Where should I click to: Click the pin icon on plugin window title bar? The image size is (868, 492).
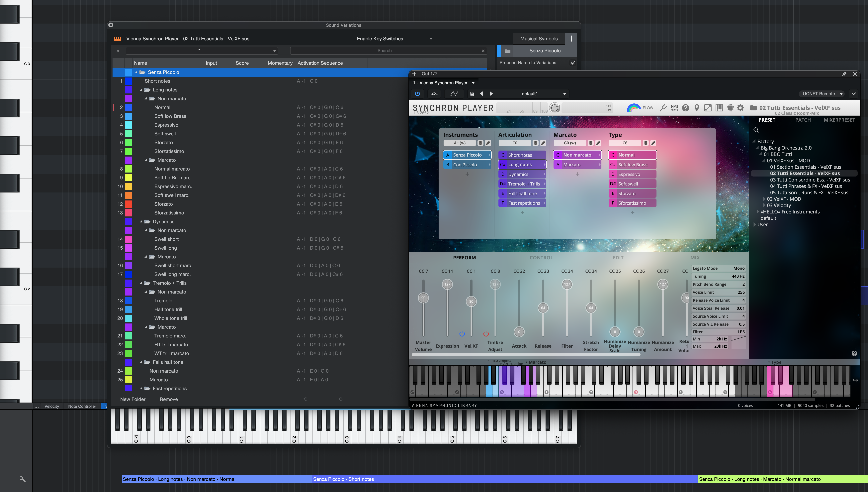coord(844,74)
